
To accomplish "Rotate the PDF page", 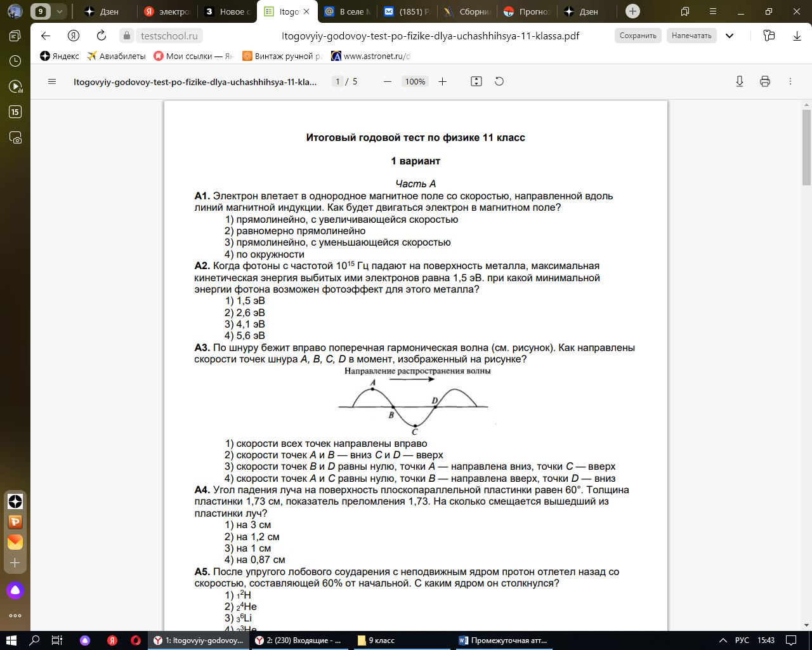I will click(x=499, y=81).
